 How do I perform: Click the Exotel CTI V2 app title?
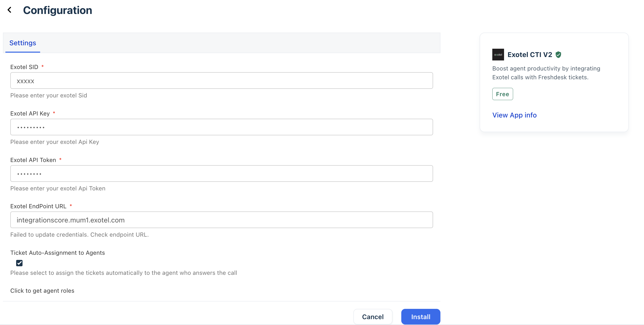point(529,55)
